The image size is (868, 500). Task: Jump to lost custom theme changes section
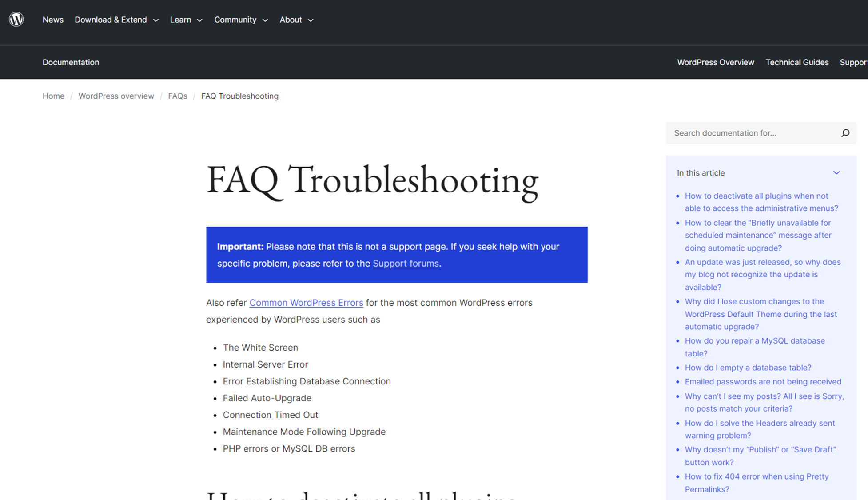click(760, 314)
